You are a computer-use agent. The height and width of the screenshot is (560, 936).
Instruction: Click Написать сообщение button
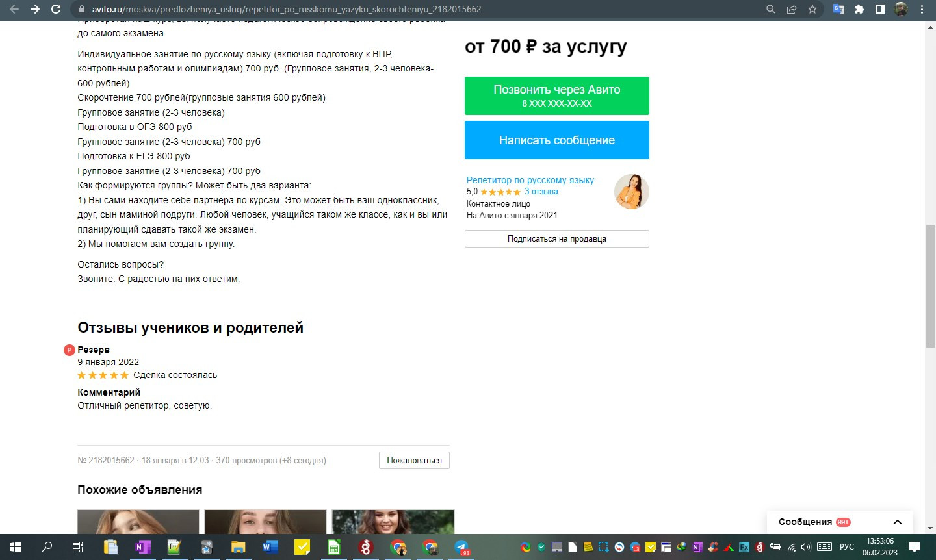(x=557, y=140)
